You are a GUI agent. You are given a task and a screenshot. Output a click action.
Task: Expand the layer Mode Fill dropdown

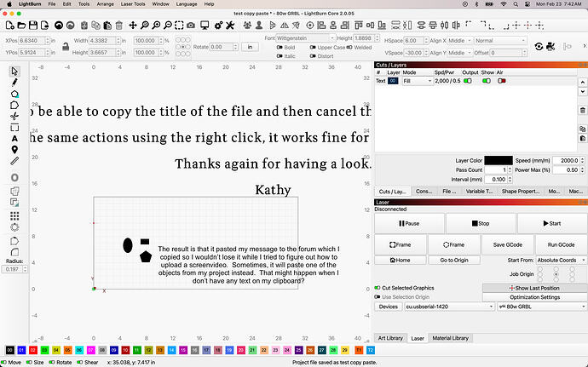(417, 81)
